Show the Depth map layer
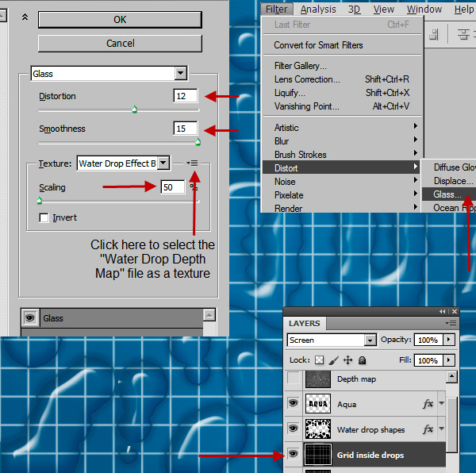Screen dimensions: 476x473 pyautogui.click(x=294, y=379)
